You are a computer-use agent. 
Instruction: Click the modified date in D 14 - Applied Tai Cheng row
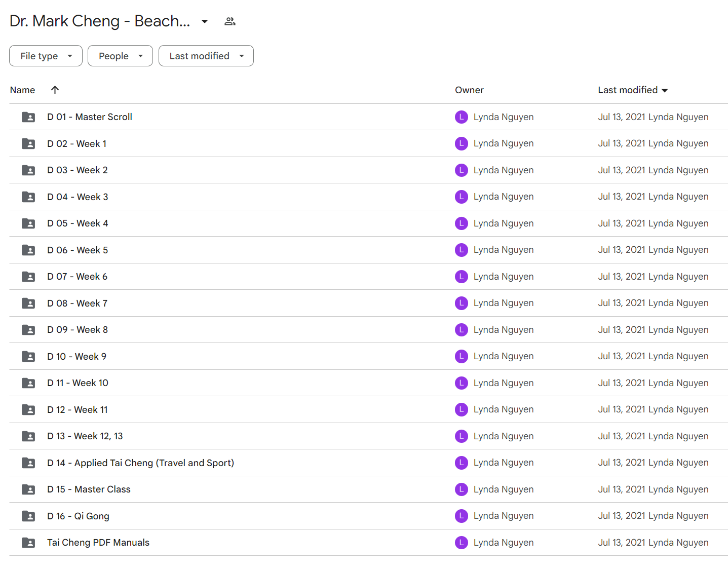click(x=621, y=463)
